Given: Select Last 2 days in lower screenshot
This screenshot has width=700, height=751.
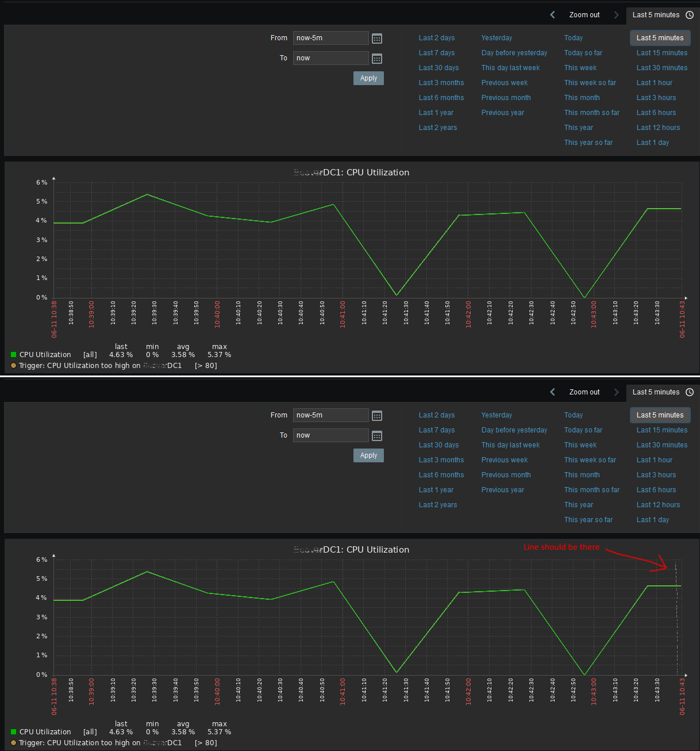Looking at the screenshot, I should [x=437, y=415].
